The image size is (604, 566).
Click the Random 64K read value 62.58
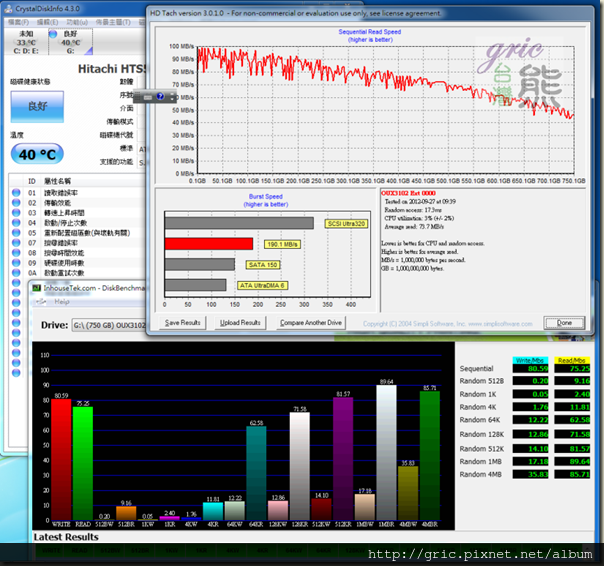coord(572,420)
